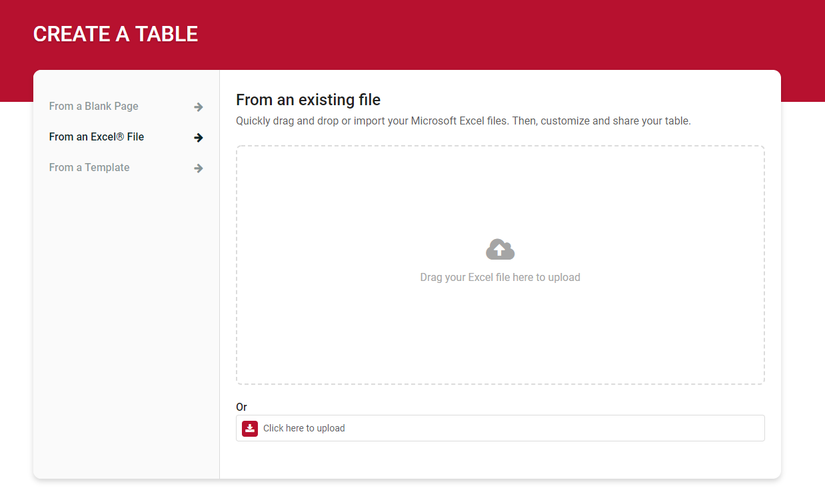
Task: Click the From an existing file heading
Action: click(x=309, y=101)
